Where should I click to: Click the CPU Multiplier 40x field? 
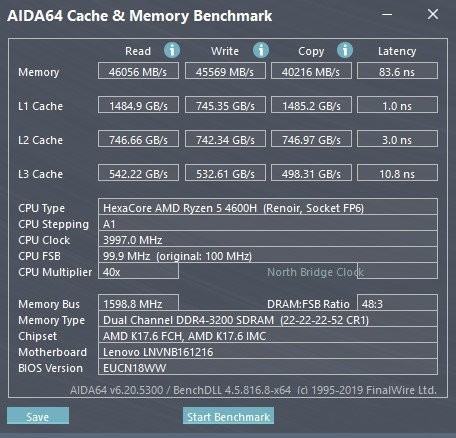(x=138, y=271)
